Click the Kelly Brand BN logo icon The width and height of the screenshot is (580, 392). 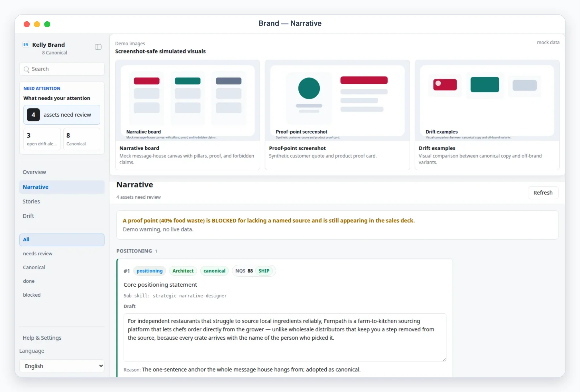click(x=26, y=44)
